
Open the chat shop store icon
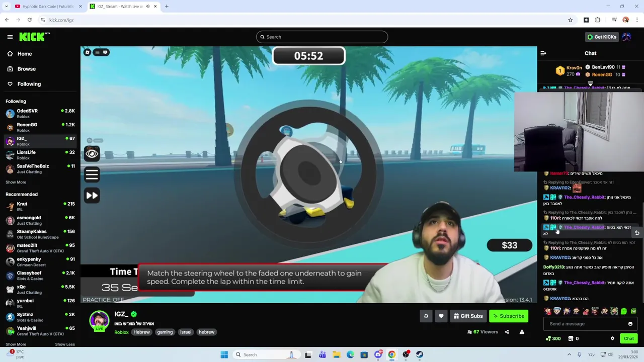571,339
